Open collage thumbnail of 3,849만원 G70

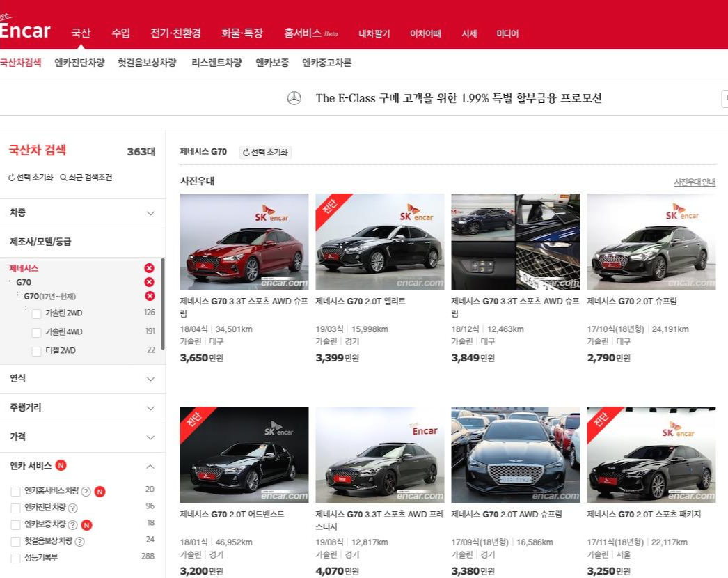pos(515,242)
